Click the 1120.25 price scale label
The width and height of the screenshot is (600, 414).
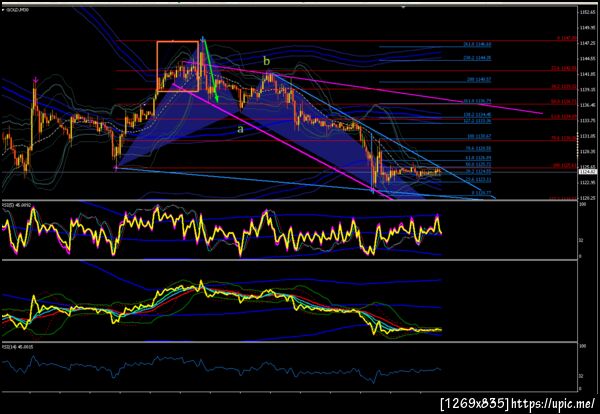pos(586,198)
